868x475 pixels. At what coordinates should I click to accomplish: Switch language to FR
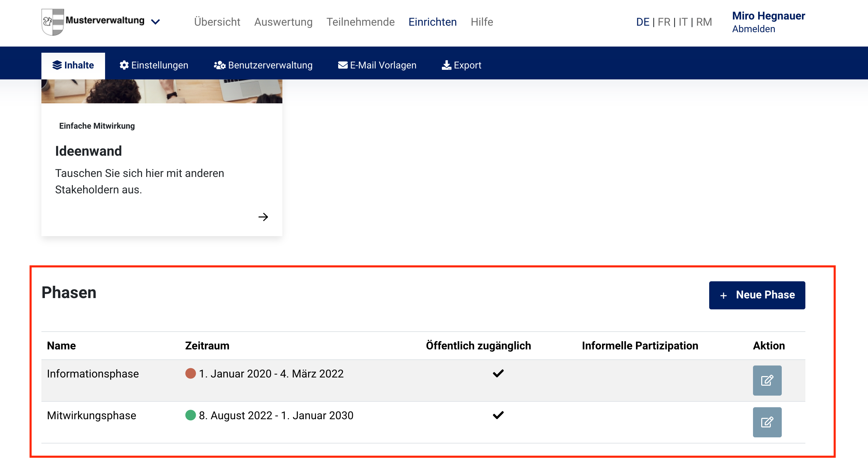664,22
